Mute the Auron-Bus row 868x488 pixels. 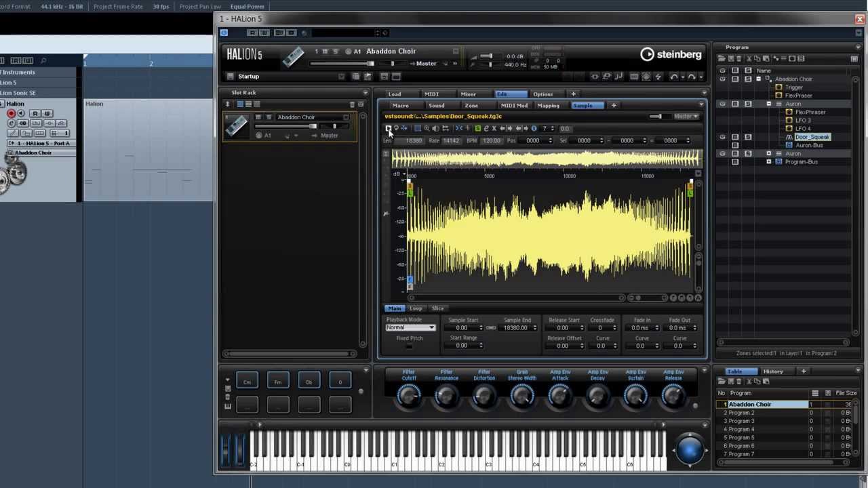pos(735,145)
